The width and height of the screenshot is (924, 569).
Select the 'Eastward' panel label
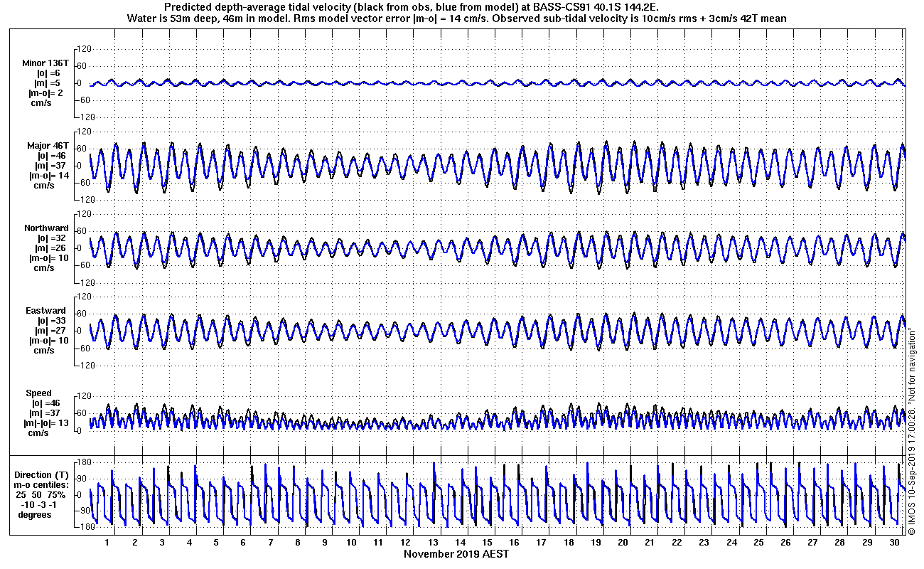point(47,311)
